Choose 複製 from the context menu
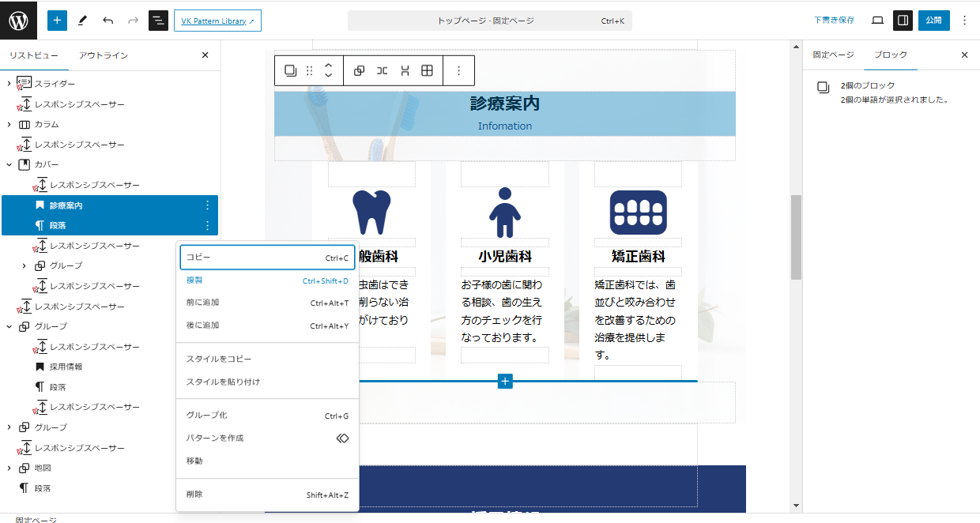Viewport: 980px width, 523px height. [x=194, y=280]
